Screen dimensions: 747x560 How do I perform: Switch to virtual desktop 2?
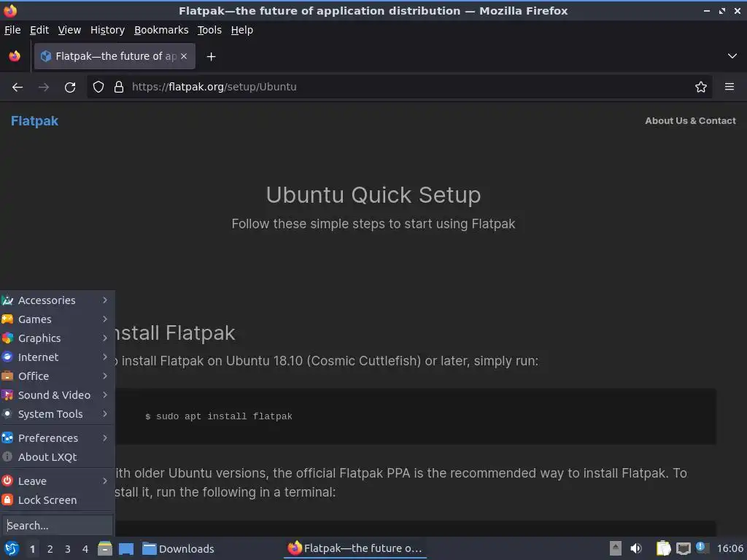point(50,549)
